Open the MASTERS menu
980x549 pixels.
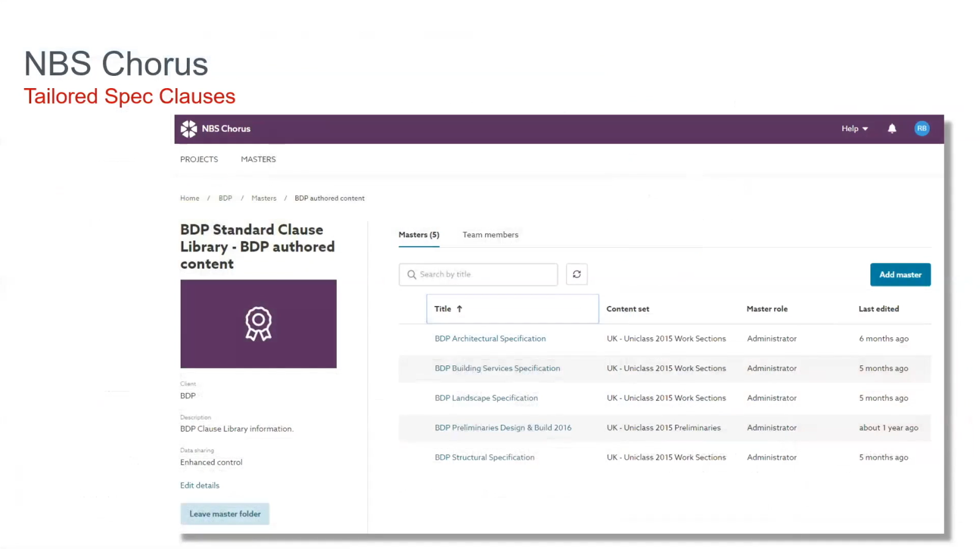[258, 159]
